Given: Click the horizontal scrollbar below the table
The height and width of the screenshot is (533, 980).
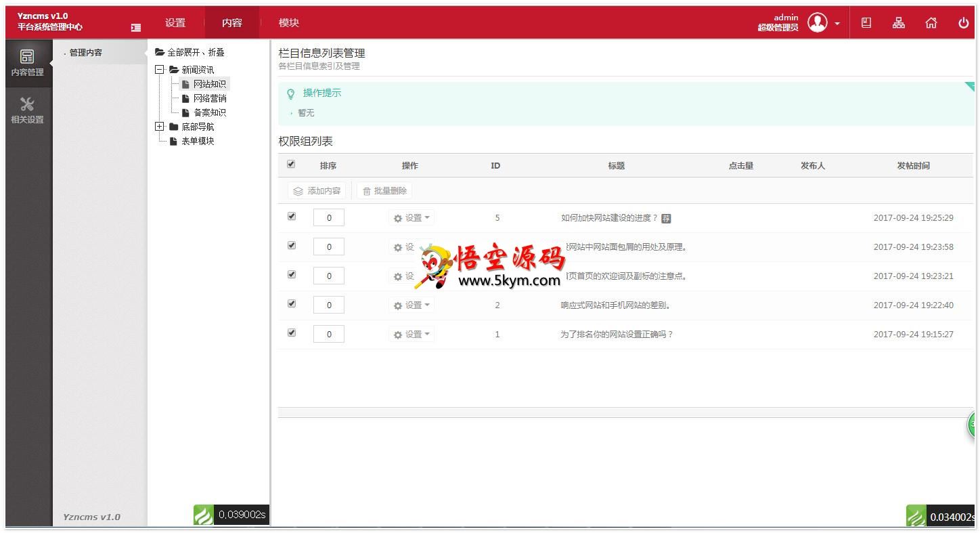Looking at the screenshot, I should point(625,412).
